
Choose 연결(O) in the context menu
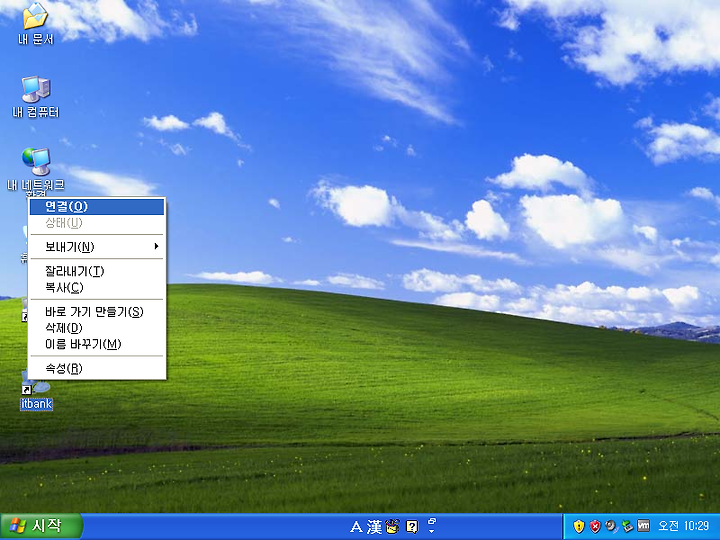pos(96,207)
